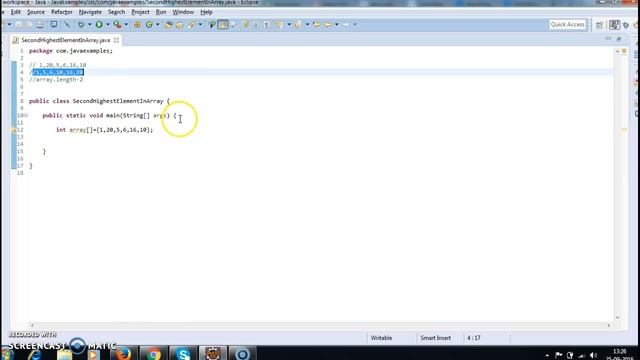Click the Back navigation yellow arrow

point(328,24)
